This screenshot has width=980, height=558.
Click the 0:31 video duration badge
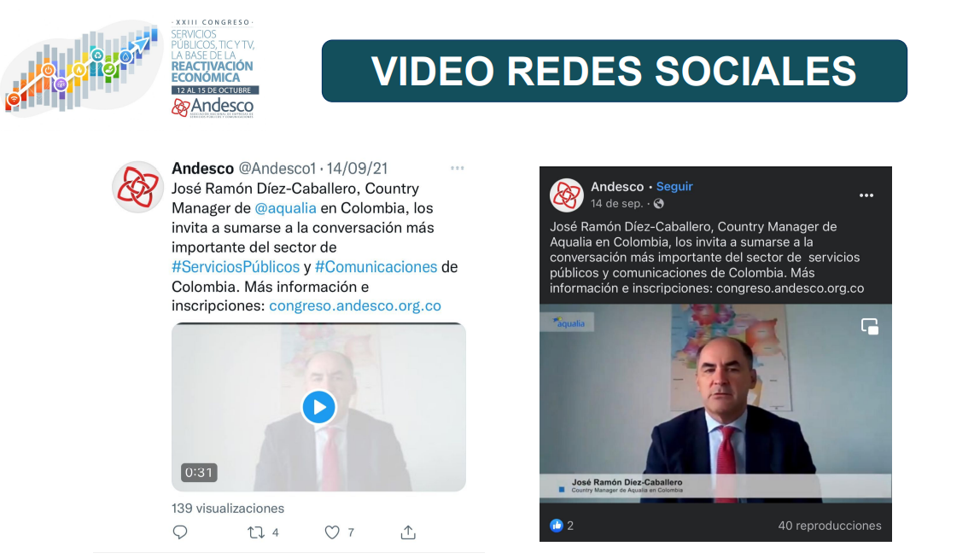point(199,473)
